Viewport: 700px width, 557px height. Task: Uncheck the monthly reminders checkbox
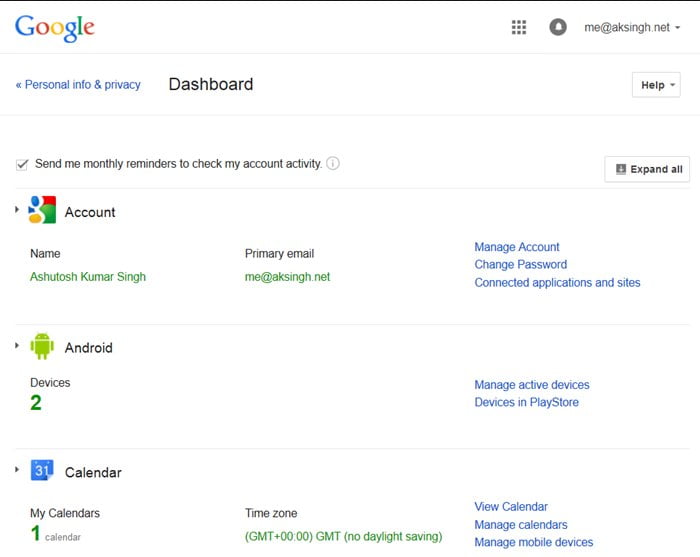click(22, 164)
